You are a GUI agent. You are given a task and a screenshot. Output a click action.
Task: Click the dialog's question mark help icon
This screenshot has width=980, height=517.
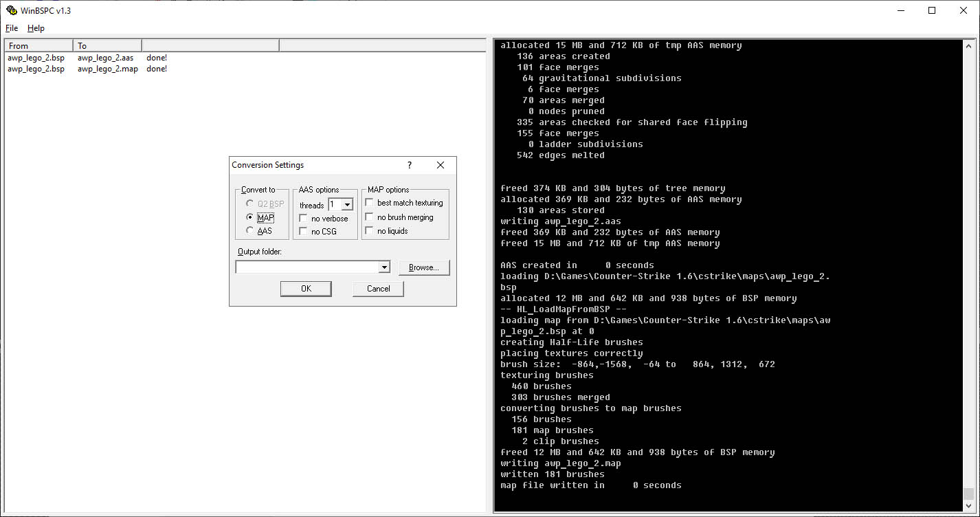click(x=410, y=165)
